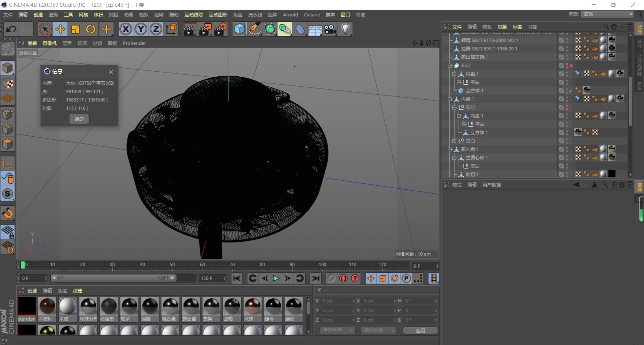Open the 缩放比例 dropdown
Viewport: 644px width, 345px height.
pyautogui.click(x=379, y=330)
